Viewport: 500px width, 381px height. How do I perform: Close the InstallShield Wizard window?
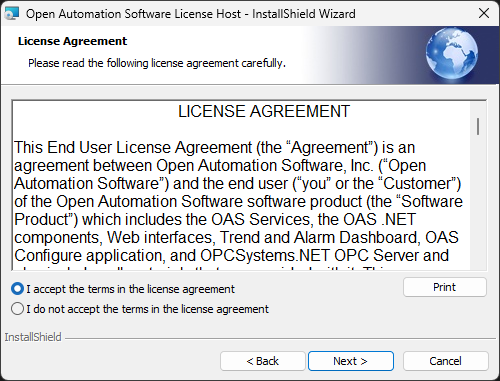pyautogui.click(x=484, y=13)
